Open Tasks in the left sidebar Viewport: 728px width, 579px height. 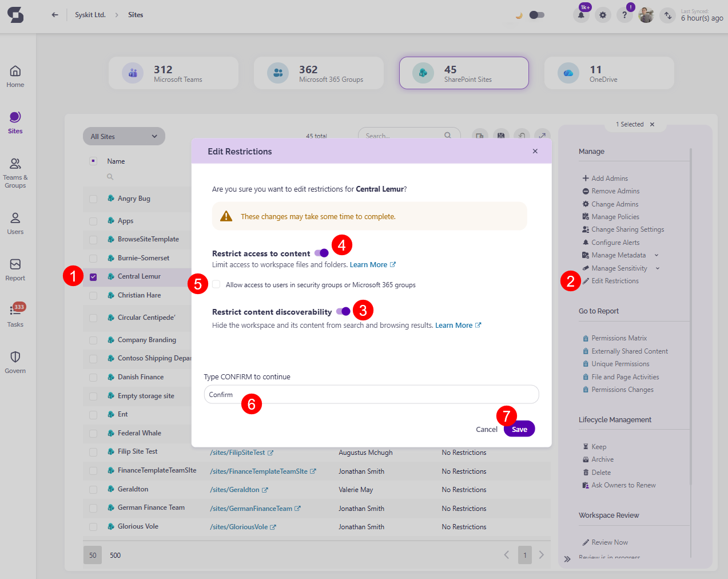(x=15, y=316)
